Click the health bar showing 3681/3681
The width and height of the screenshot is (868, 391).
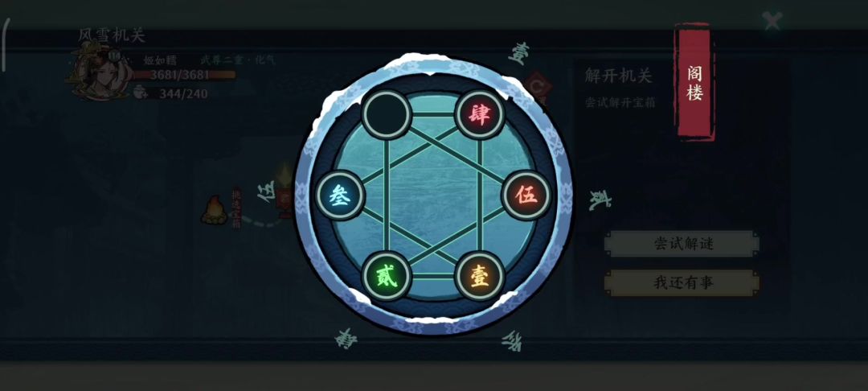click(x=184, y=75)
